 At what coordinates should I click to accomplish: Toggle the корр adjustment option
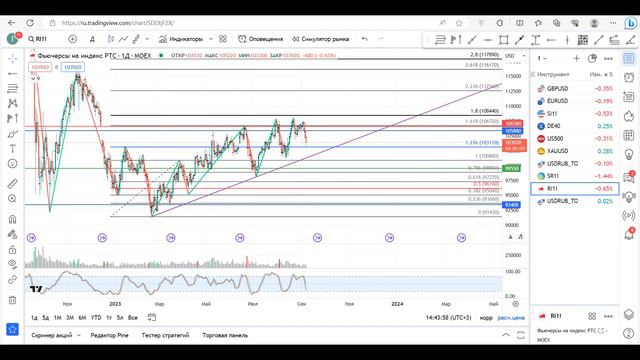click(486, 318)
